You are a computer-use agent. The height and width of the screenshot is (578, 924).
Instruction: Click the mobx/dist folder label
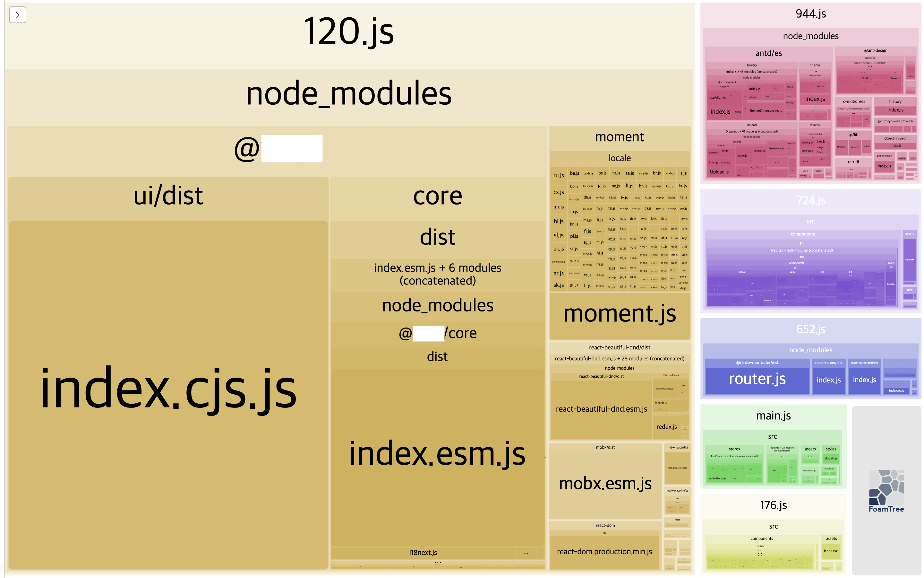[x=605, y=448]
